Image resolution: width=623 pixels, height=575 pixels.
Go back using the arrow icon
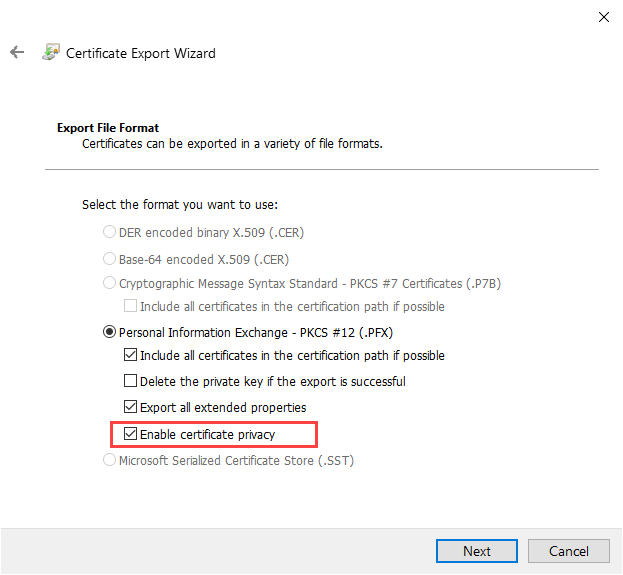click(17, 52)
